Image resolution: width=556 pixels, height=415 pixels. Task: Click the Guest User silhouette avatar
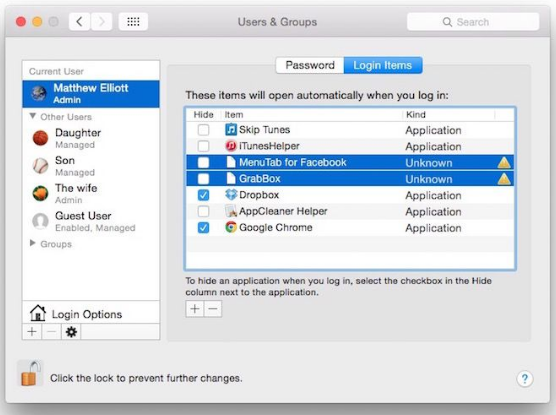(40, 221)
